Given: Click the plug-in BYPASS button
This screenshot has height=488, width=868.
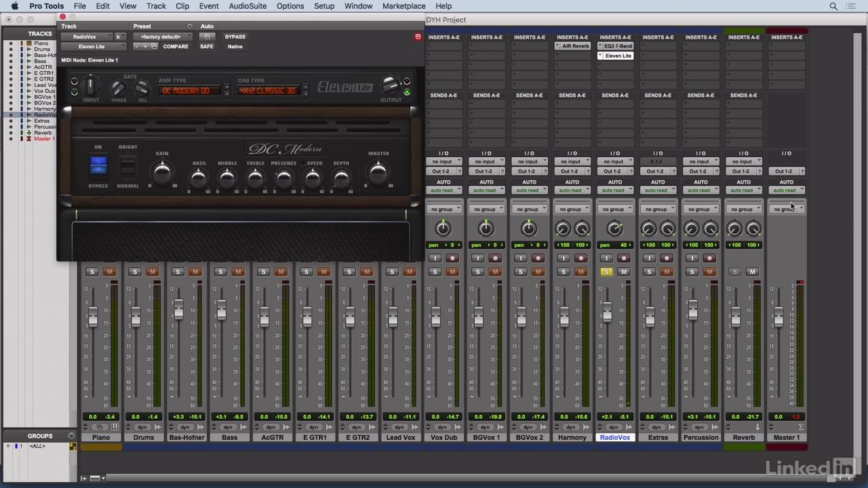Looking at the screenshot, I should click(235, 37).
